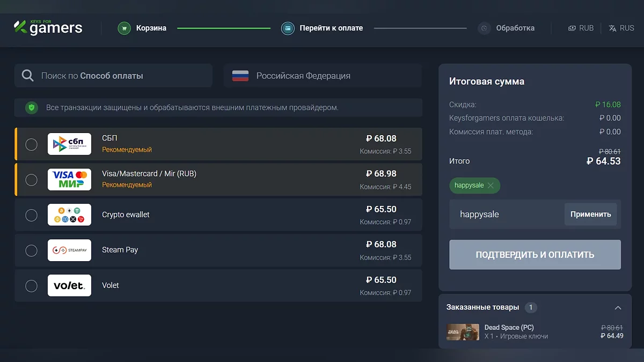644x362 pixels.
Task: Click the search magnifier icon
Action: (28, 76)
